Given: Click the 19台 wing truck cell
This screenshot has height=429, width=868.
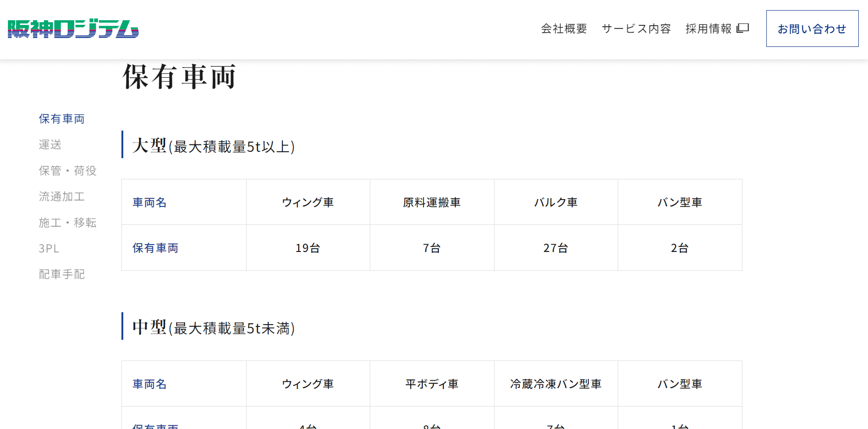Looking at the screenshot, I should pos(308,248).
